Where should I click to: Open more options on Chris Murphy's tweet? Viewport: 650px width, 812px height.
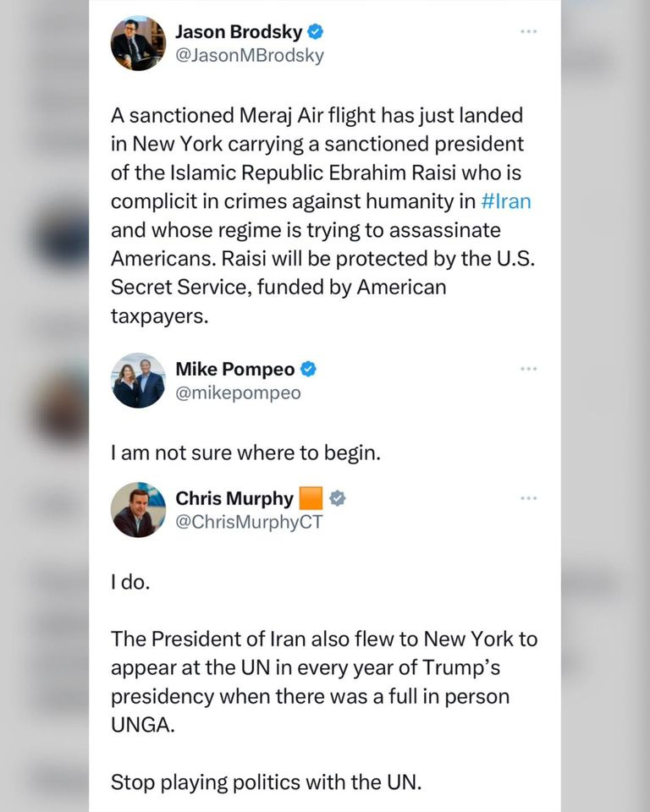[x=529, y=499]
